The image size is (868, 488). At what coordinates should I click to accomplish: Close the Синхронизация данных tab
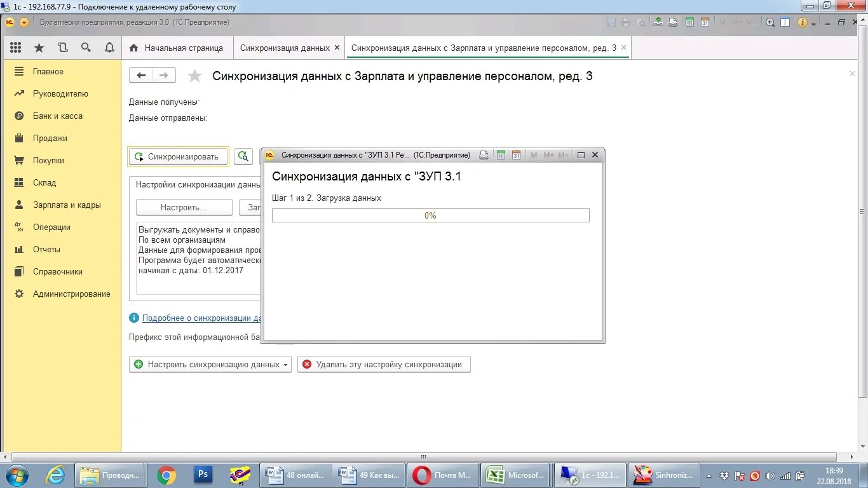click(x=337, y=48)
